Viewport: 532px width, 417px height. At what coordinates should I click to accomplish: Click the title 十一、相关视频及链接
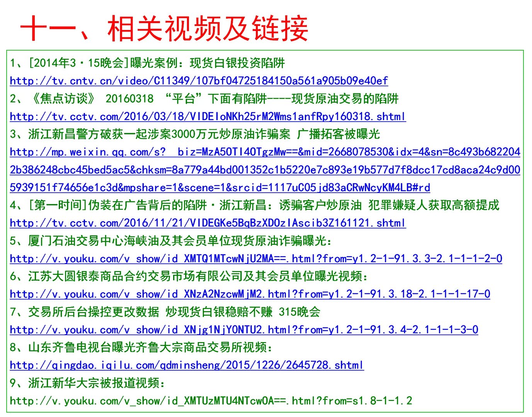point(166,28)
